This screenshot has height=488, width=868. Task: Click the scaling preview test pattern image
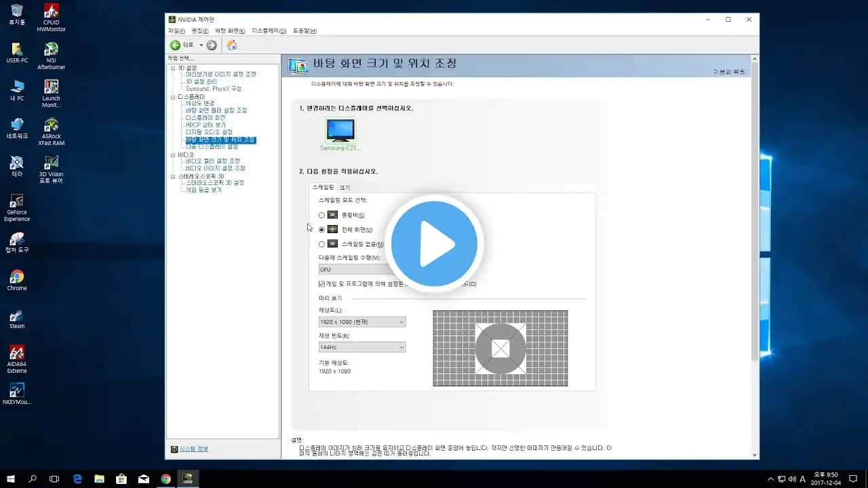tap(500, 348)
